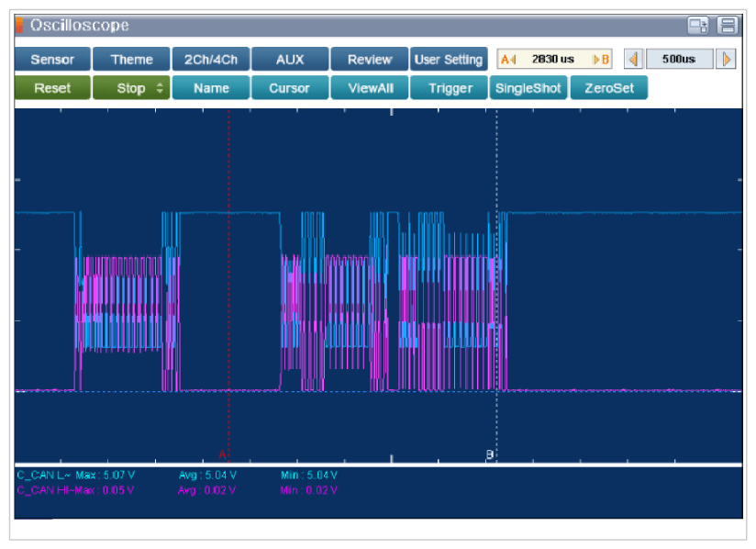This screenshot has width=756, height=549.
Task: Open the Review menu
Action: 369,60
